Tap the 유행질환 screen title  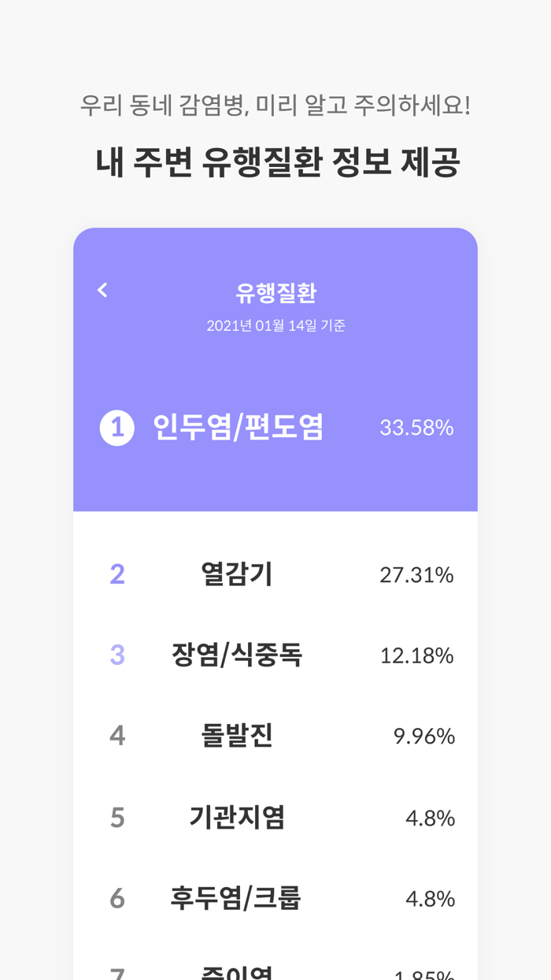coord(275,290)
